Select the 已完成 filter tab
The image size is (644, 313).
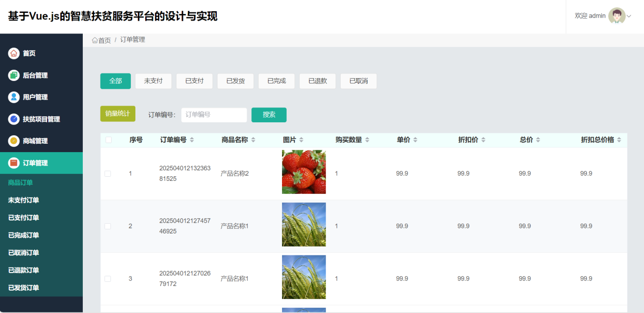click(x=276, y=81)
